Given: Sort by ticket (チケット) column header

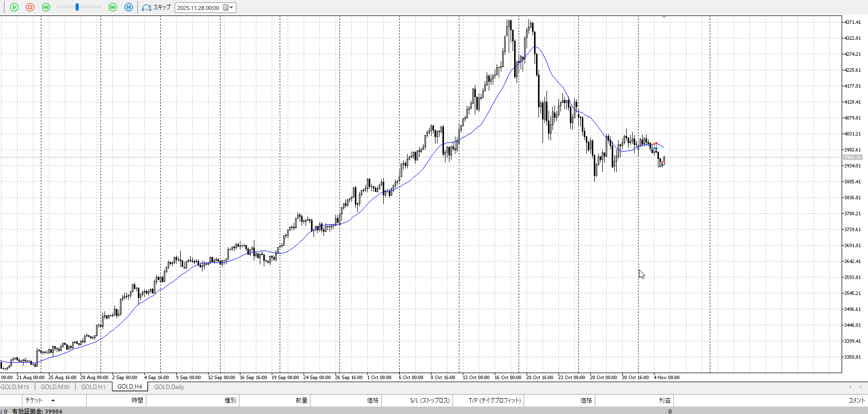Looking at the screenshot, I should (34, 401).
